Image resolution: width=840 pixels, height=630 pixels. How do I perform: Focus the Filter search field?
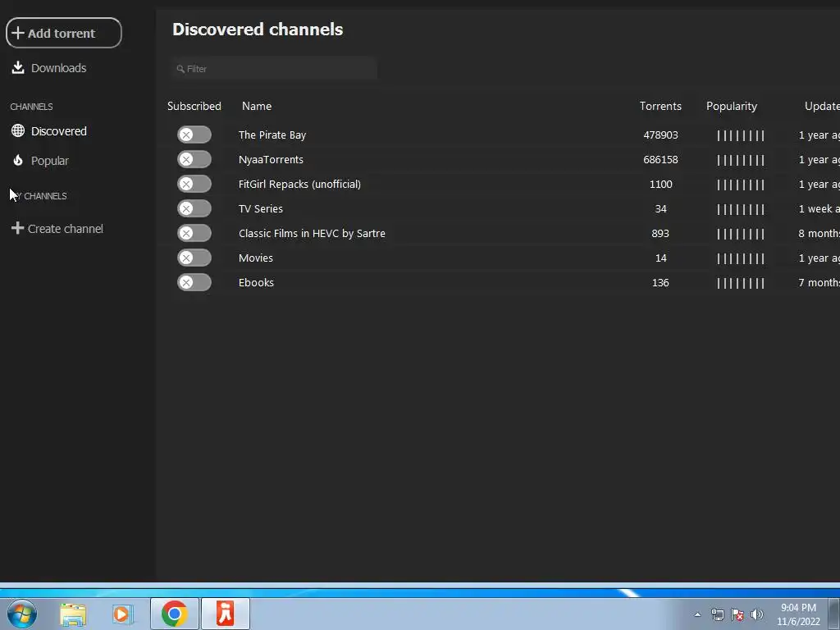coord(275,69)
